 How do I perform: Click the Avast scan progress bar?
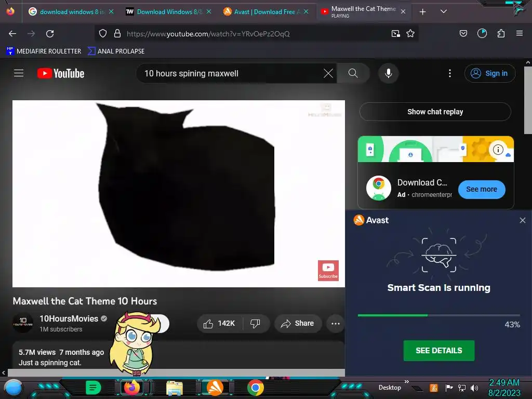pyautogui.click(x=438, y=315)
